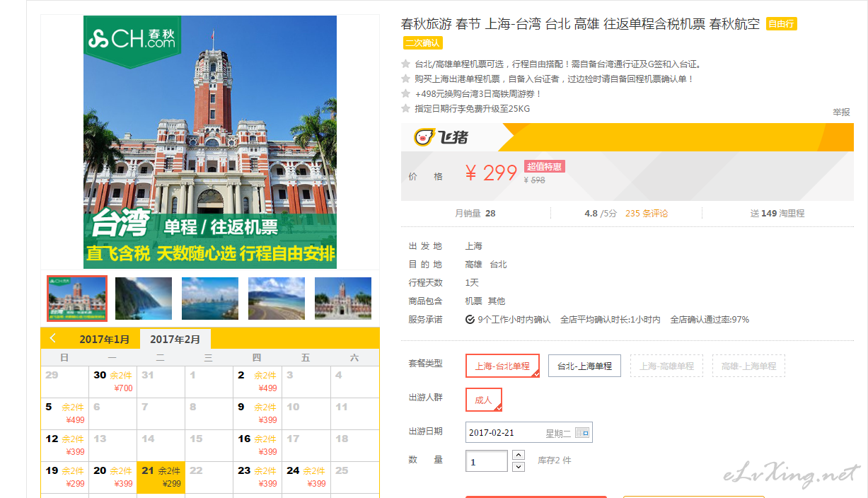This screenshot has width=868, height=498.
Task: Click the 出游日期 date field
Action: pos(528,432)
